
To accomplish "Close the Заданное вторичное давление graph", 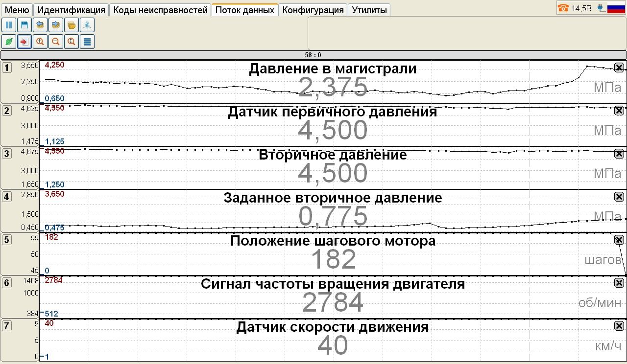I will 619,197.
